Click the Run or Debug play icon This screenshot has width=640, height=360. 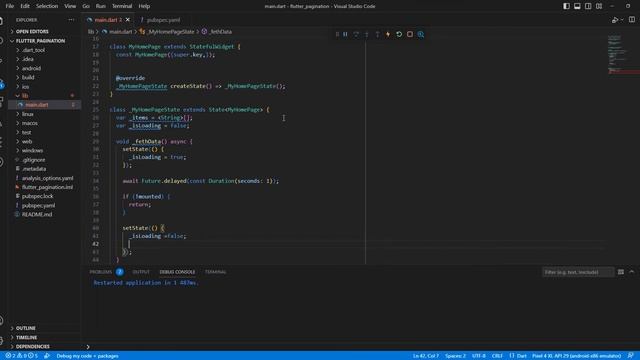tap(615, 20)
